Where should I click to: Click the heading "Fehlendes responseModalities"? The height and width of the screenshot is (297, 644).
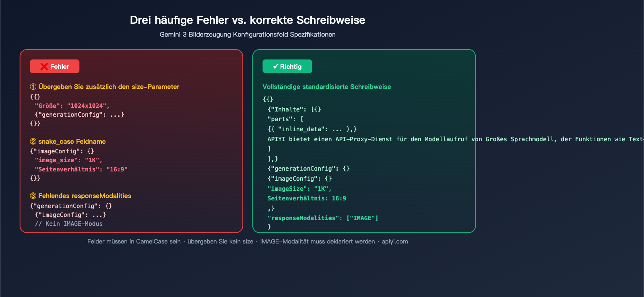pyautogui.click(x=85, y=196)
